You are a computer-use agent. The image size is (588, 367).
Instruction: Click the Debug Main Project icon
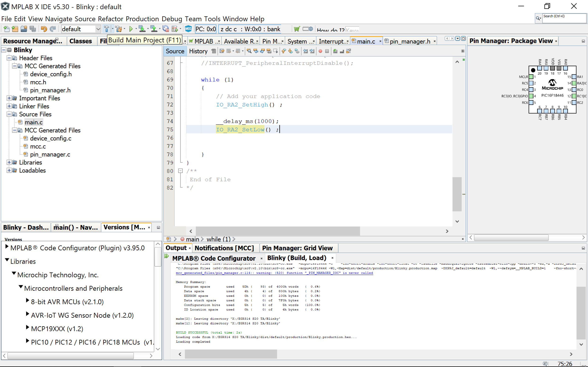(175, 29)
